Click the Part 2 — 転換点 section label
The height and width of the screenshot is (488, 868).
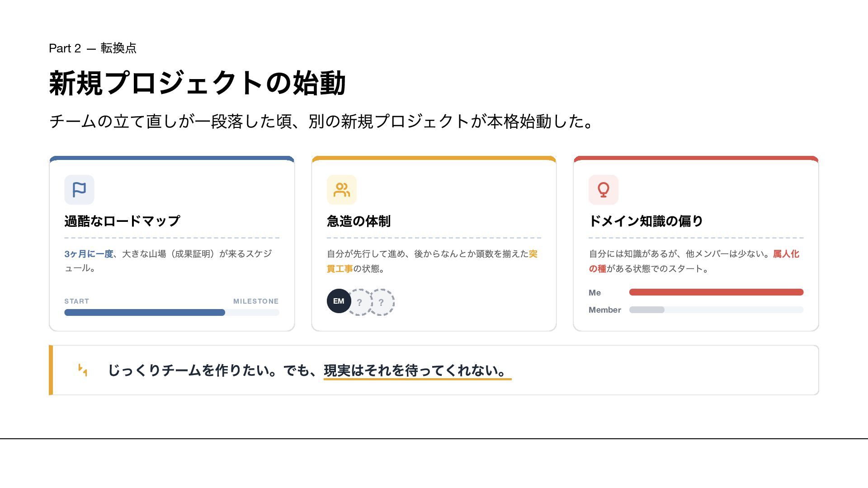click(93, 48)
